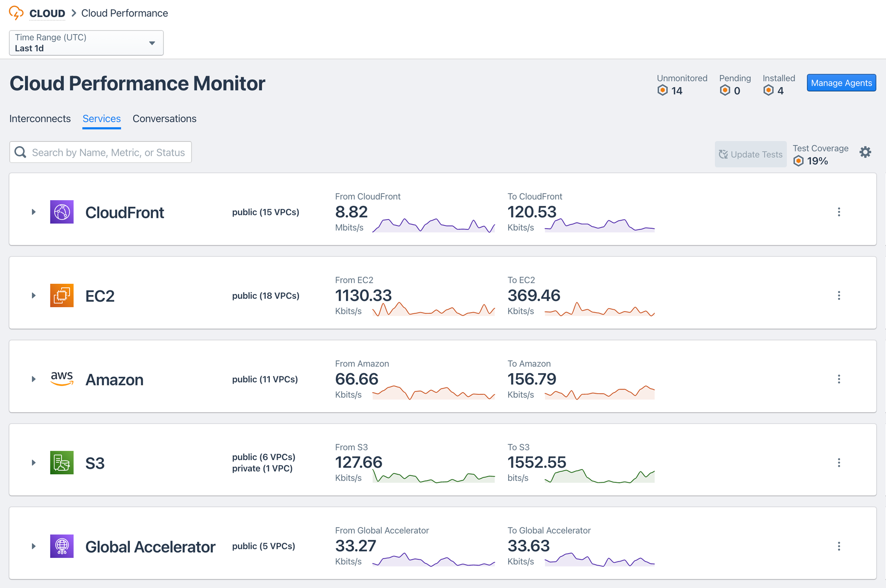Click the 8.82 Mbits/s value
This screenshot has height=588, width=886.
tap(351, 212)
